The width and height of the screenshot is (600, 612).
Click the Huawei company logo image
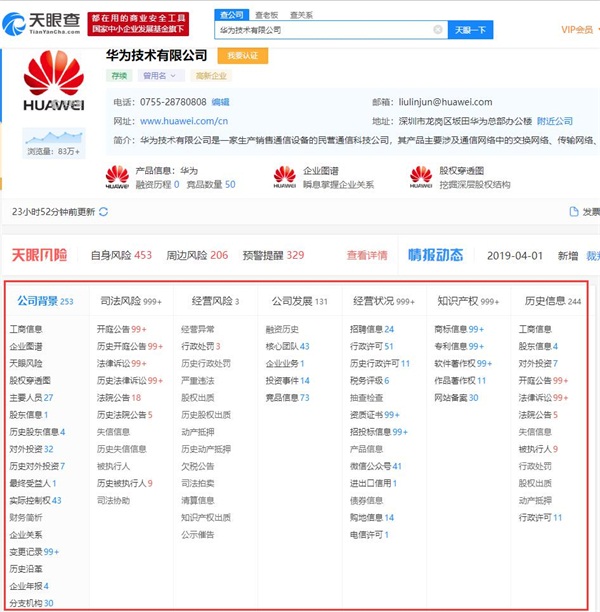point(54,81)
